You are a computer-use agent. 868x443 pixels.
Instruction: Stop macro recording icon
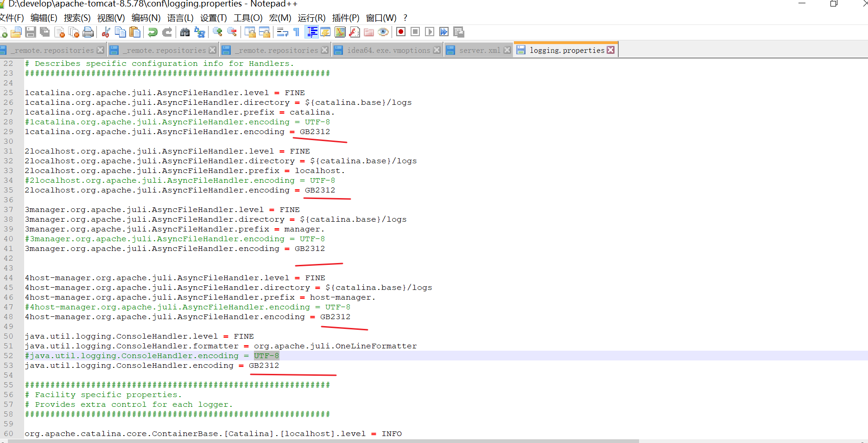click(415, 32)
